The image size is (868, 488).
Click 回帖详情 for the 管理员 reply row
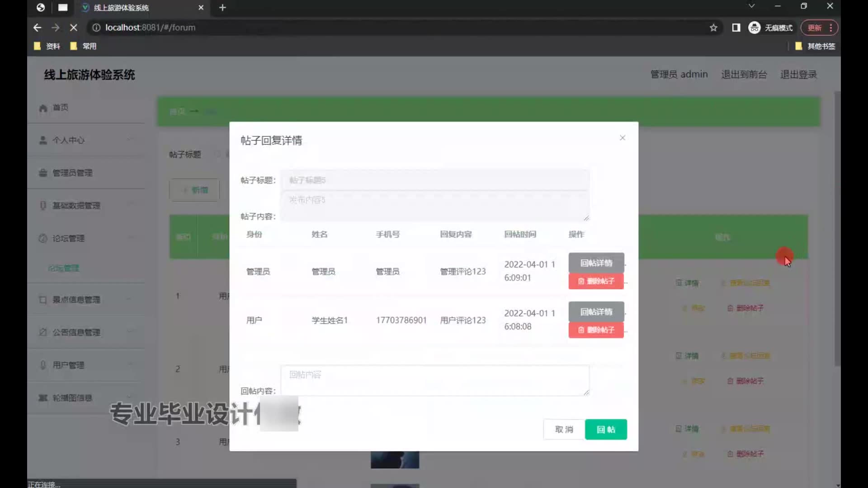[x=596, y=263]
